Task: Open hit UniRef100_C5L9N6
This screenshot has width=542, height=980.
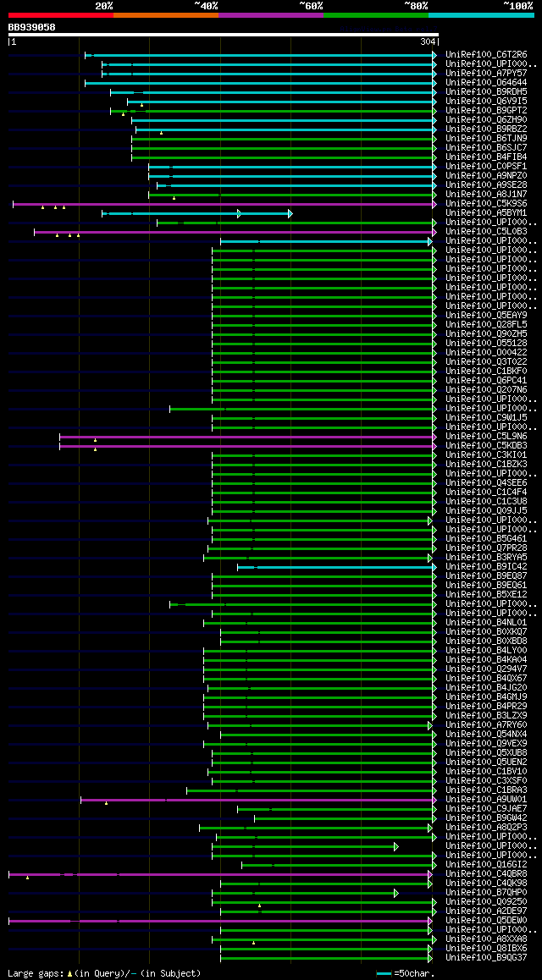Action: pos(486,436)
